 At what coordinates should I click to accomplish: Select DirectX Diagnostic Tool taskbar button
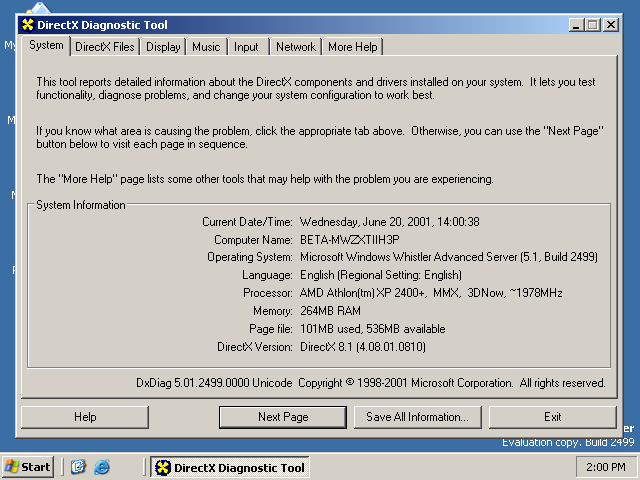[229, 467]
